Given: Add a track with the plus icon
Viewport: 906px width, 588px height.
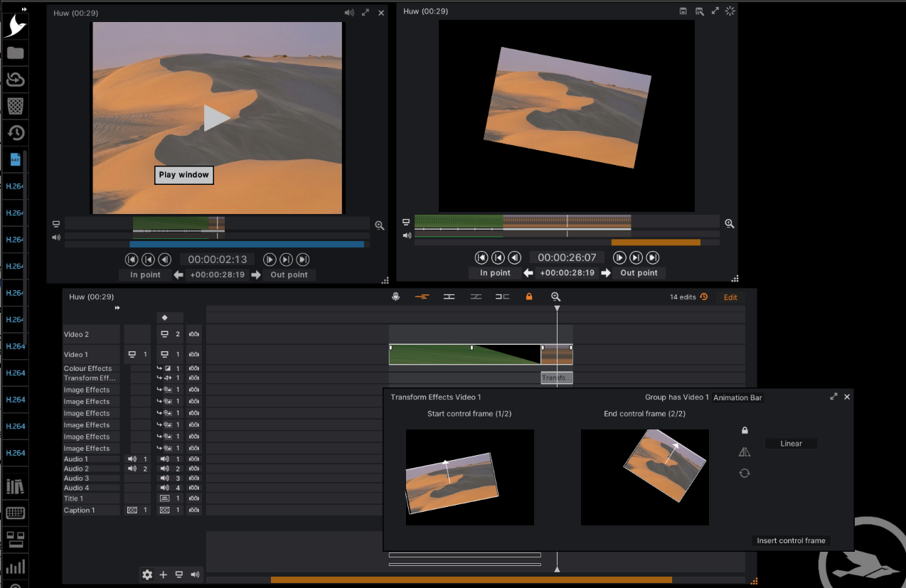Looking at the screenshot, I should click(x=164, y=574).
